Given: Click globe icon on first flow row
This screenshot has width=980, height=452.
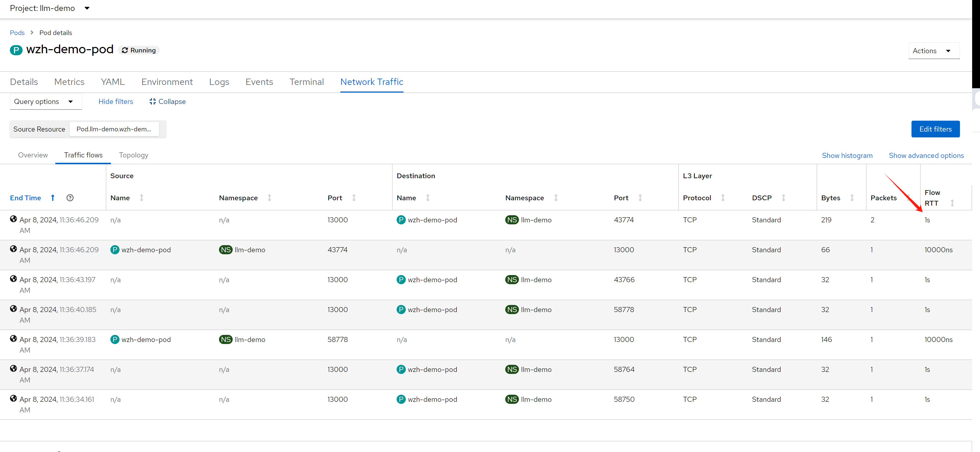Looking at the screenshot, I should [13, 219].
